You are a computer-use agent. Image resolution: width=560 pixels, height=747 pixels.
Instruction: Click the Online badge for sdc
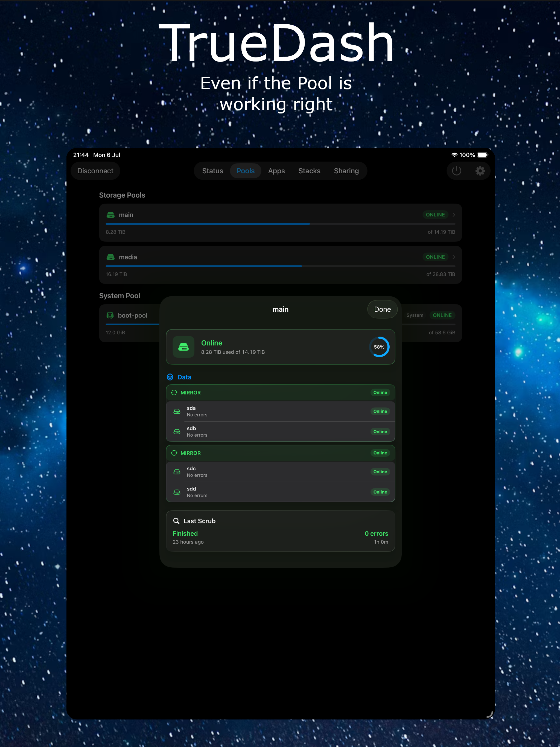380,472
